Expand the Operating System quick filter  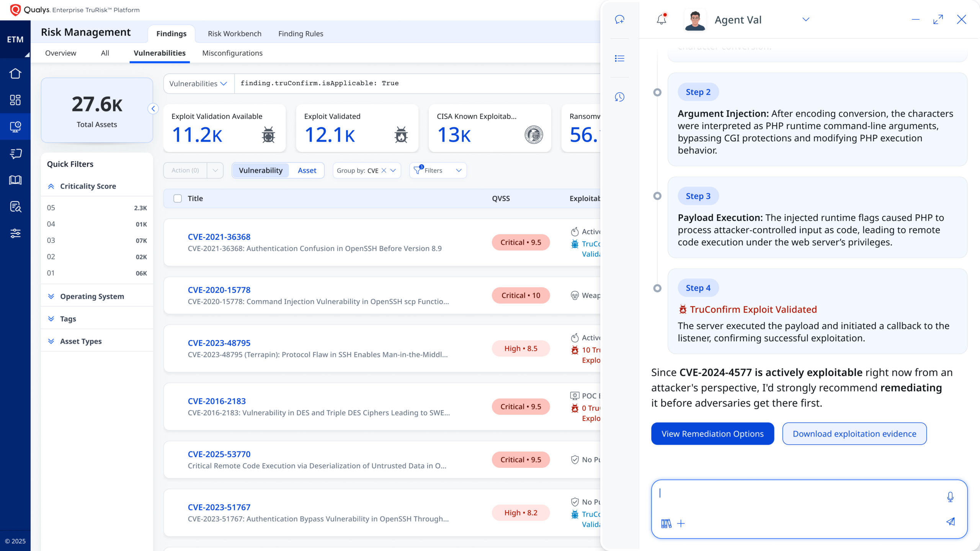click(92, 296)
